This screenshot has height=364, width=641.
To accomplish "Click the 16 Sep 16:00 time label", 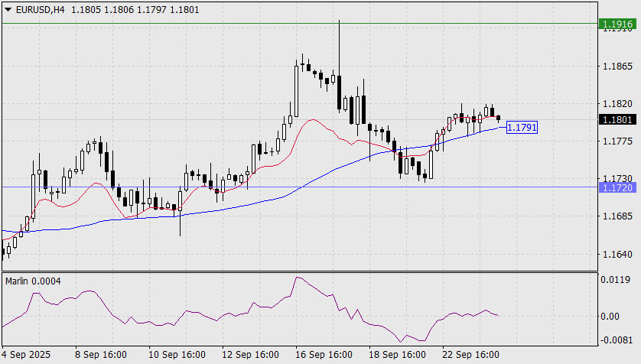I will (x=324, y=355).
